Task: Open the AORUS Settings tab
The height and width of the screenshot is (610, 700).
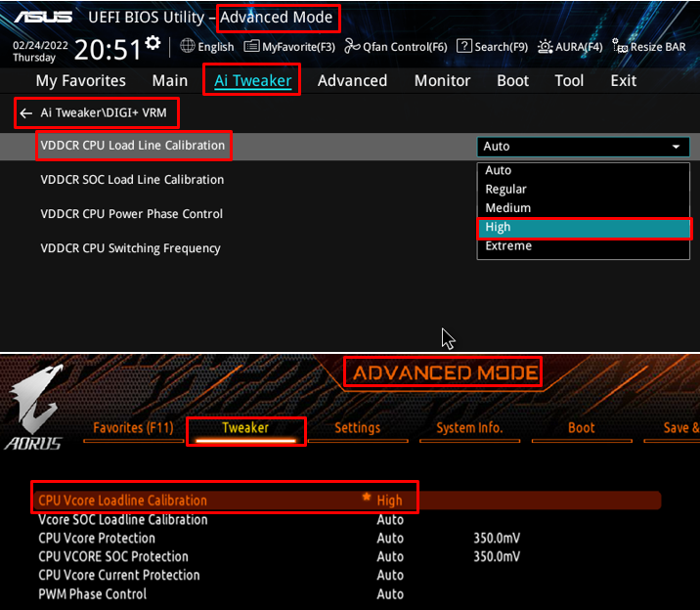Action: (x=358, y=428)
